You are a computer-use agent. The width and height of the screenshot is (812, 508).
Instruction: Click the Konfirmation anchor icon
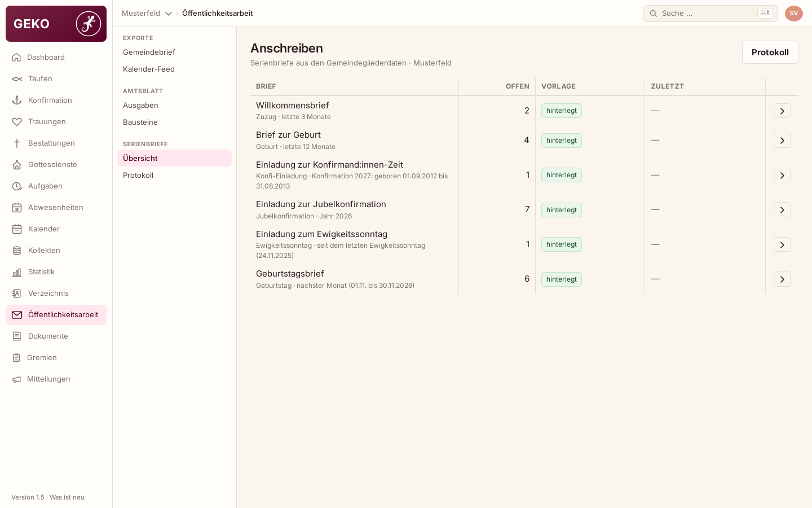(x=17, y=100)
